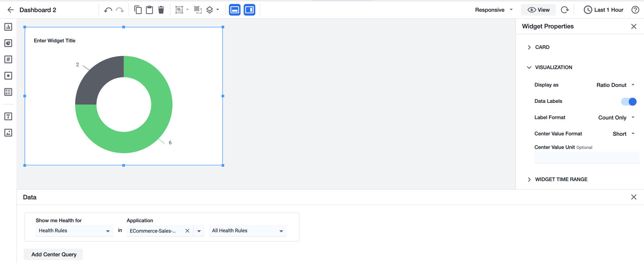Delete the selected widget
Image resolution: width=644 pixels, height=263 pixels.
pos(161,10)
